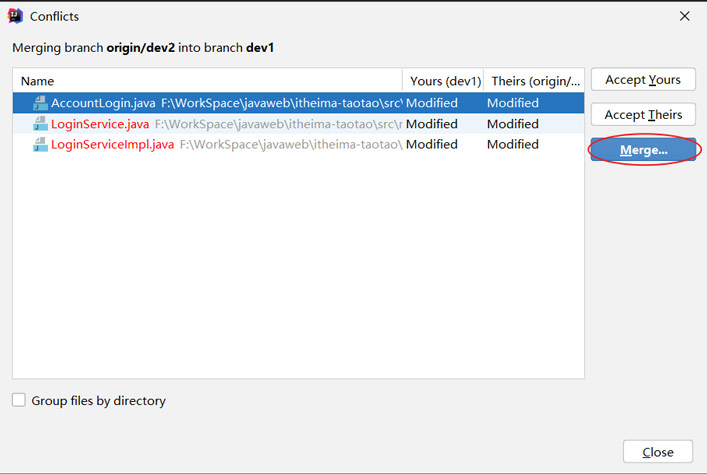Click Yours Modified status for LoginService.java
707x474 pixels.
pyautogui.click(x=432, y=124)
